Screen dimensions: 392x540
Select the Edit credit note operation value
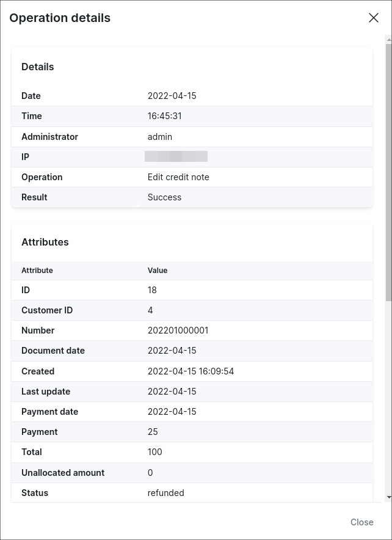click(178, 177)
